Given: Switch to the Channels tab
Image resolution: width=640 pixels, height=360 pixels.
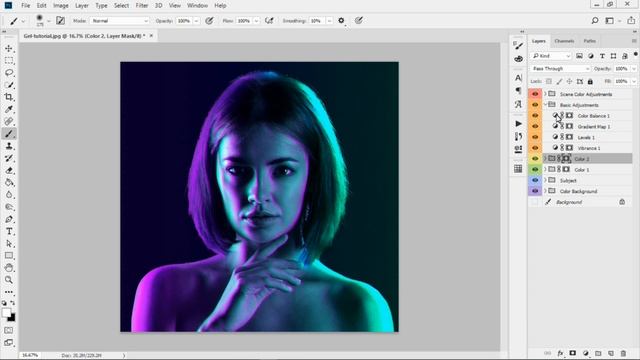Looking at the screenshot, I should [564, 41].
